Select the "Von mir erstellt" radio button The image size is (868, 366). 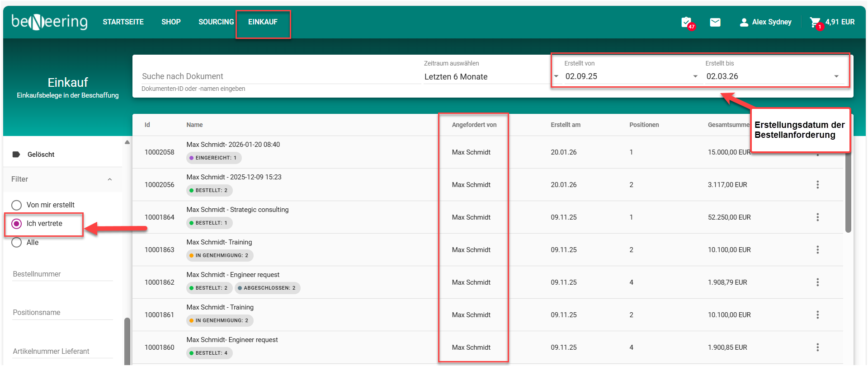tap(17, 205)
